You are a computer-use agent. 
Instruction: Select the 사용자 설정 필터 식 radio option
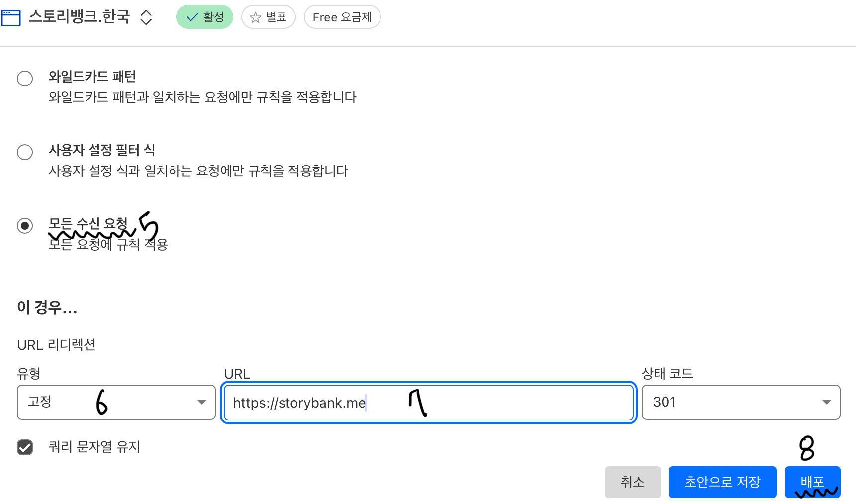[x=25, y=152]
